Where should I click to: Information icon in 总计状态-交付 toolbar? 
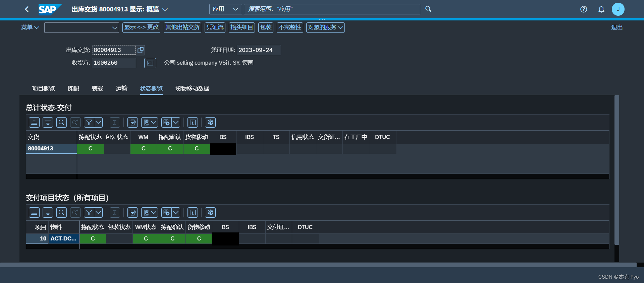(193, 123)
